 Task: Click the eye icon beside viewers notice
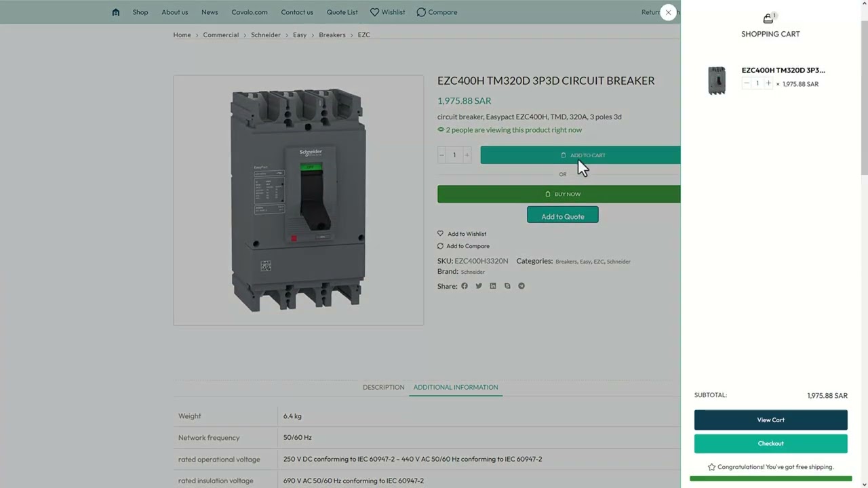tap(441, 129)
